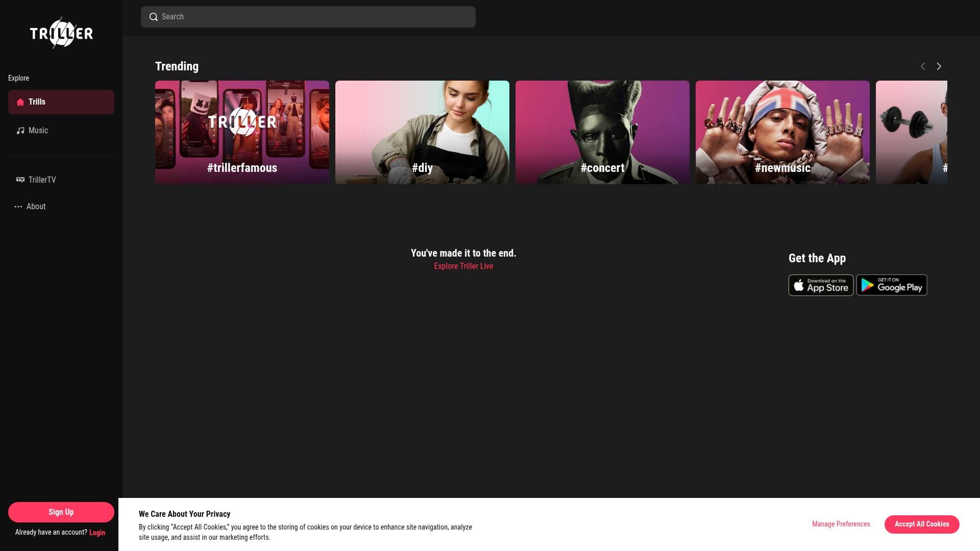The width and height of the screenshot is (980, 551).
Task: Click the App Store download badge
Action: (x=821, y=285)
